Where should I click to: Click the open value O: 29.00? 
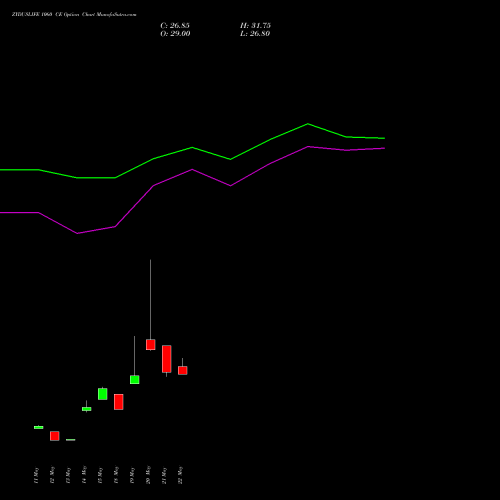click(175, 34)
